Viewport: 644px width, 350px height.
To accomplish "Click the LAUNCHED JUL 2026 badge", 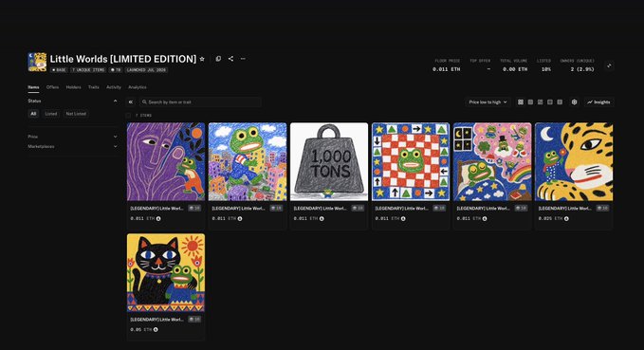I will point(146,70).
